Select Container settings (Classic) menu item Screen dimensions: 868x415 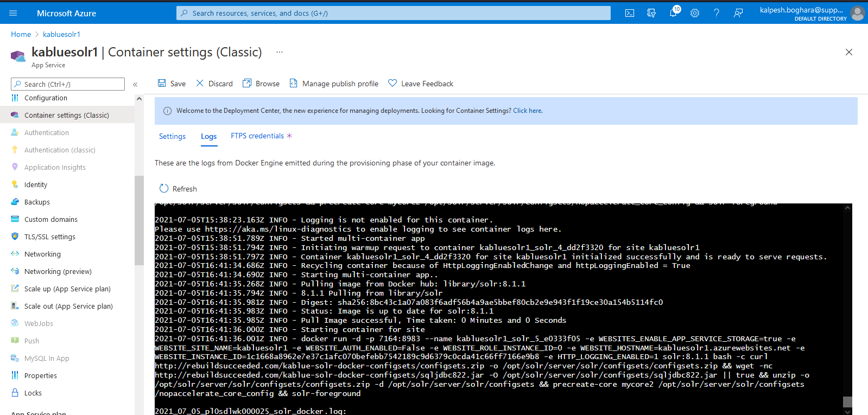click(67, 115)
